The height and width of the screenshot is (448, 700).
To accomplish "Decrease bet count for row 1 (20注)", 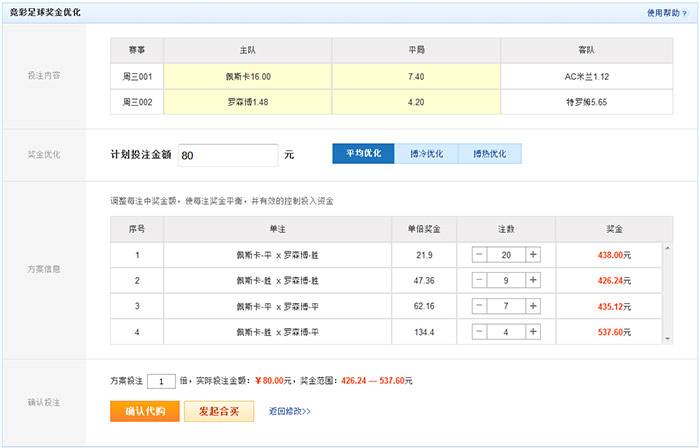I will click(480, 255).
